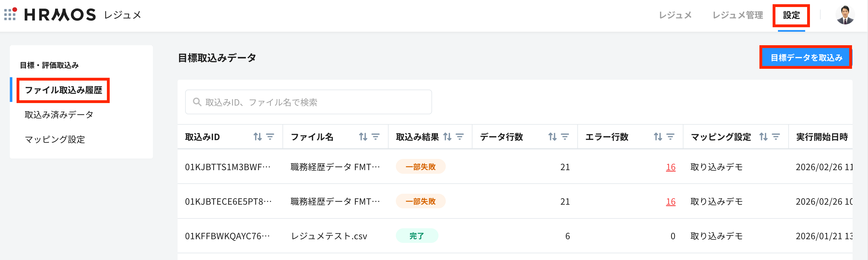
Task: Sort the ファイル名 column
Action: 363,136
